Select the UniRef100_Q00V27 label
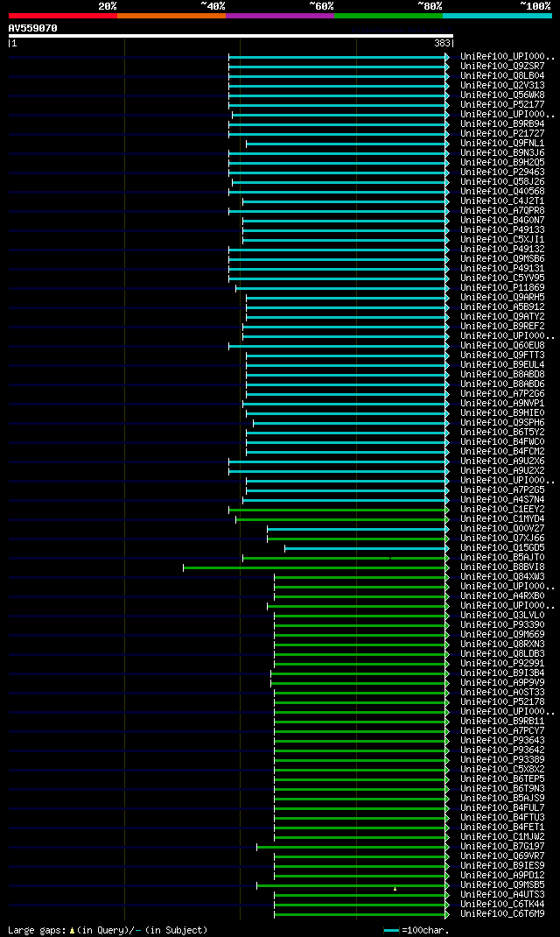 pyautogui.click(x=502, y=529)
